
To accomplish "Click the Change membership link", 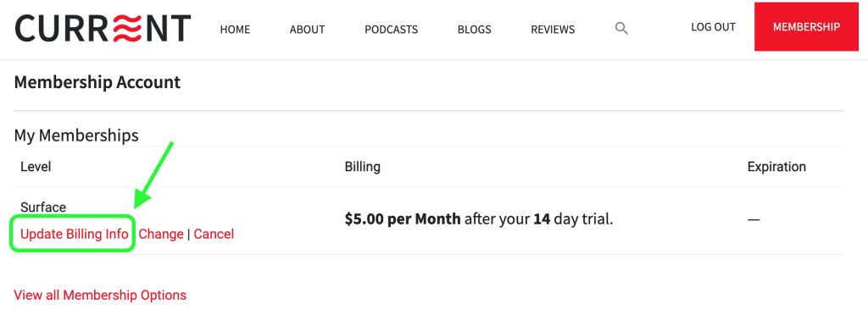I will pos(161,234).
